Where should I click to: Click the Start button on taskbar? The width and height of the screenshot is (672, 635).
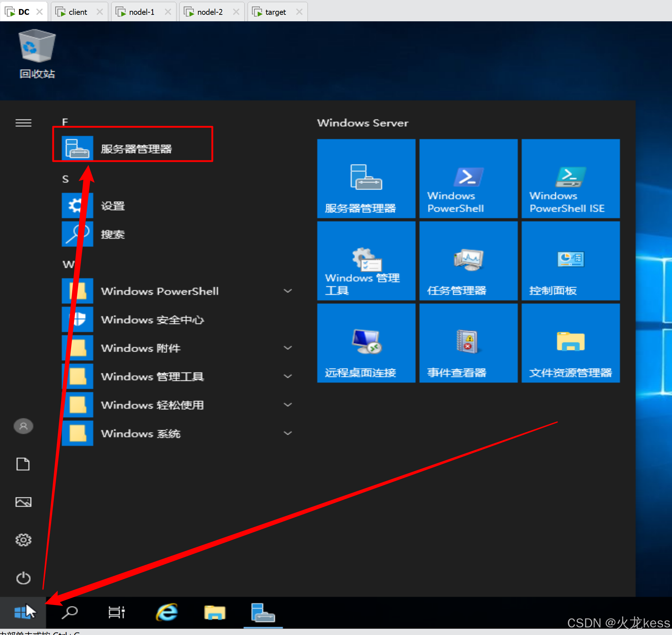click(x=23, y=613)
